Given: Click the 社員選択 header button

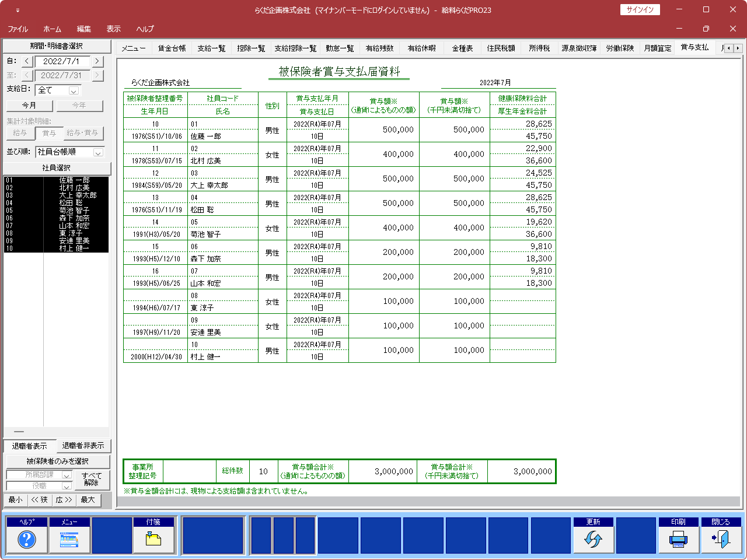Looking at the screenshot, I should [x=57, y=168].
